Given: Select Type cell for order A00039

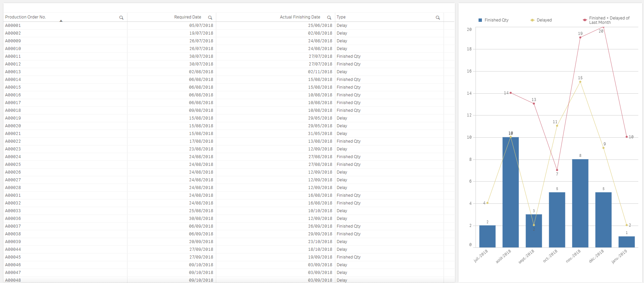Looking at the screenshot, I should coord(389,242).
